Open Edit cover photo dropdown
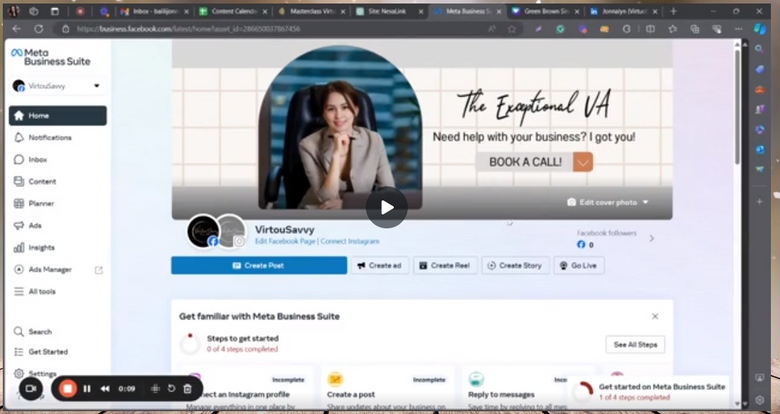Viewport: 780px width, 414px height. pos(608,202)
